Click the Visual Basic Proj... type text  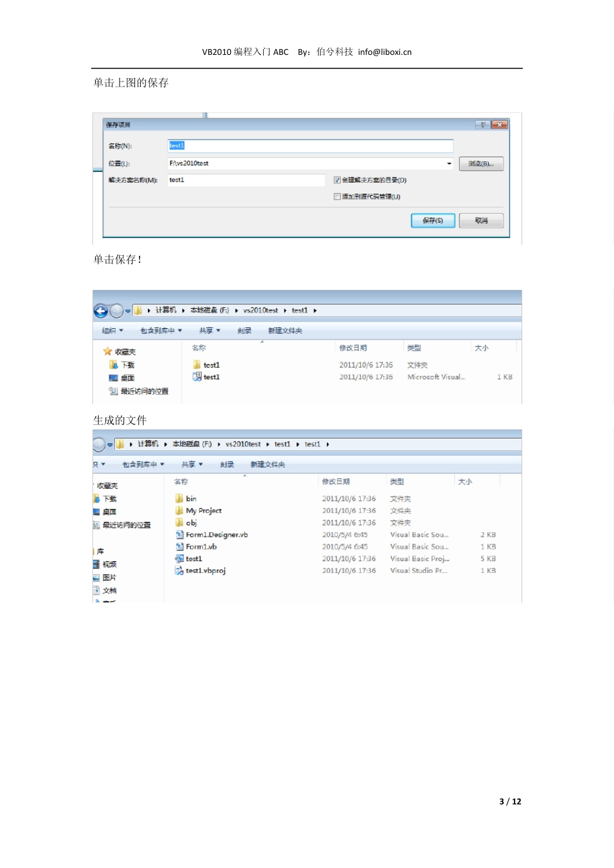pos(420,559)
